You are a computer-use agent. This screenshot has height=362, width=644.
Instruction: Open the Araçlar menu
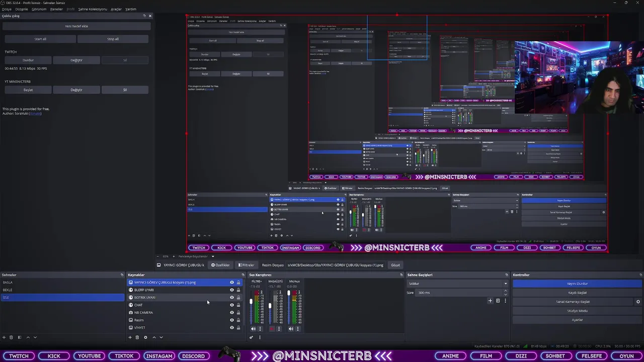116,9
